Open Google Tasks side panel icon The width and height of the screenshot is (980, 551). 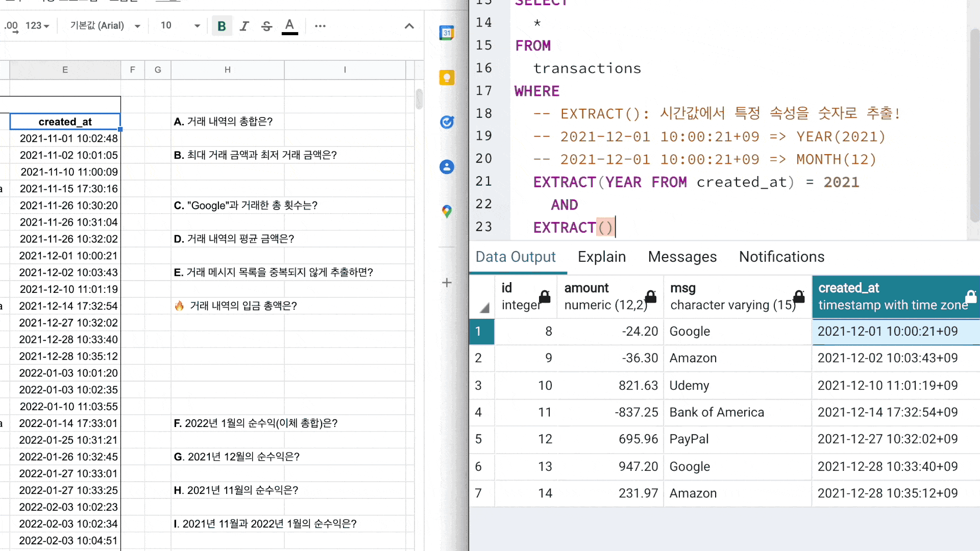[x=447, y=122]
